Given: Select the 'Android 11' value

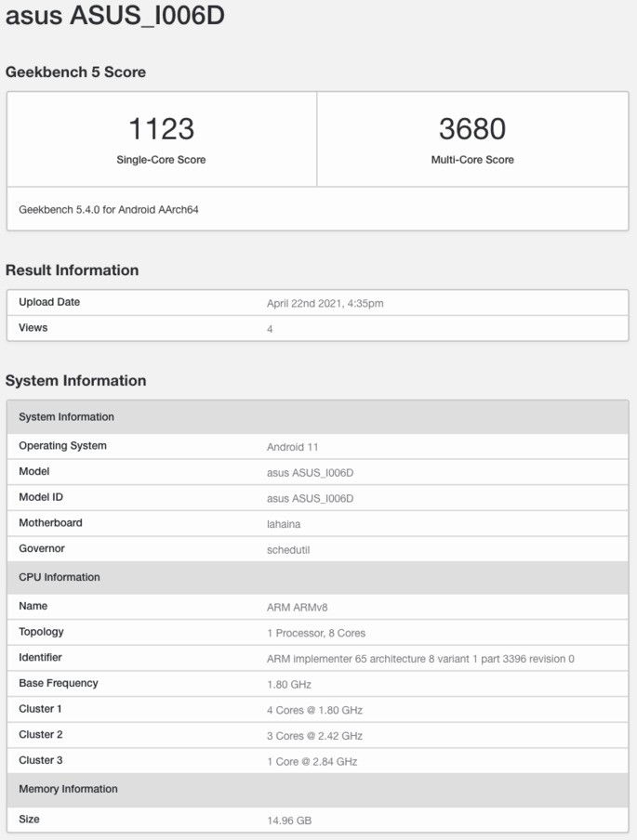Looking at the screenshot, I should [293, 447].
